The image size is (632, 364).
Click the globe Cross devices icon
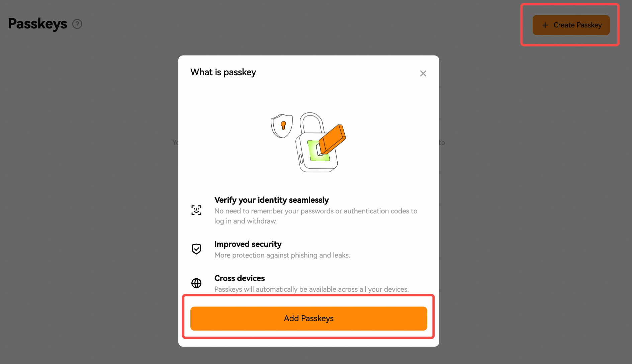point(196,283)
